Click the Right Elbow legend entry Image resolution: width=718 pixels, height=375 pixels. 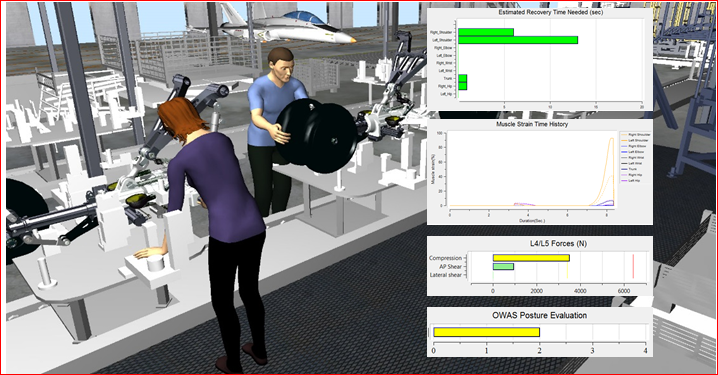[x=633, y=146]
